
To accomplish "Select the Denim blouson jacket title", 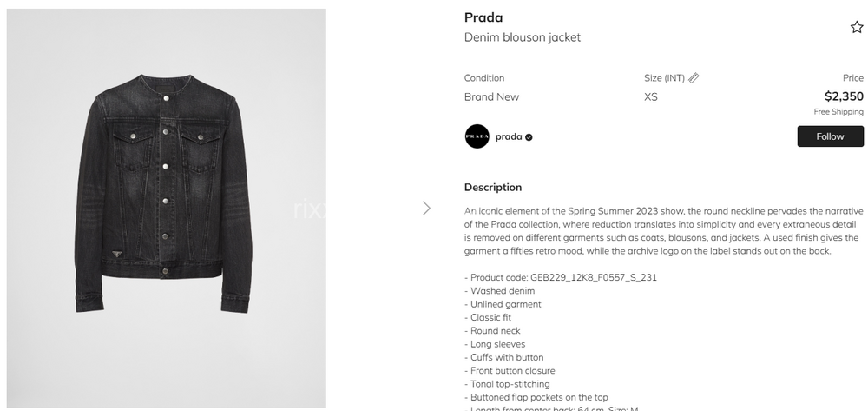I will (x=523, y=37).
